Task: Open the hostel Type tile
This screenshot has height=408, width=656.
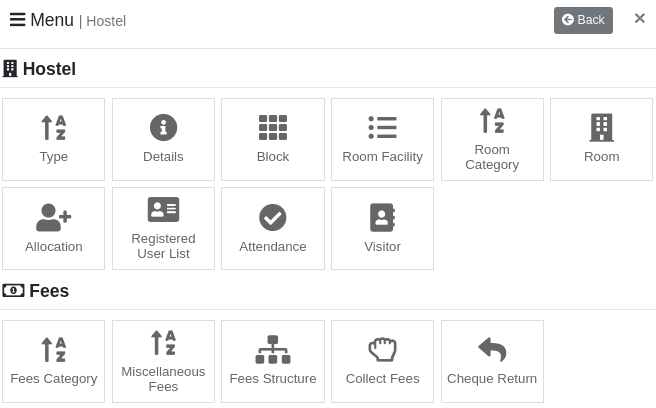Action: click(54, 140)
